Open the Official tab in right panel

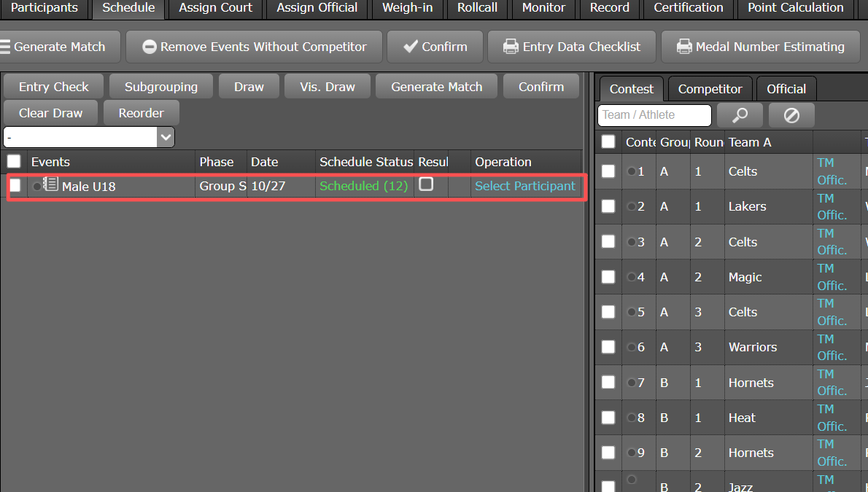tap(786, 89)
